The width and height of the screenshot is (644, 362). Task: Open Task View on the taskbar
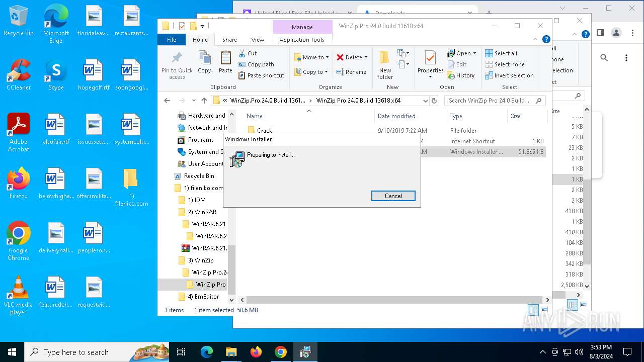click(x=181, y=352)
